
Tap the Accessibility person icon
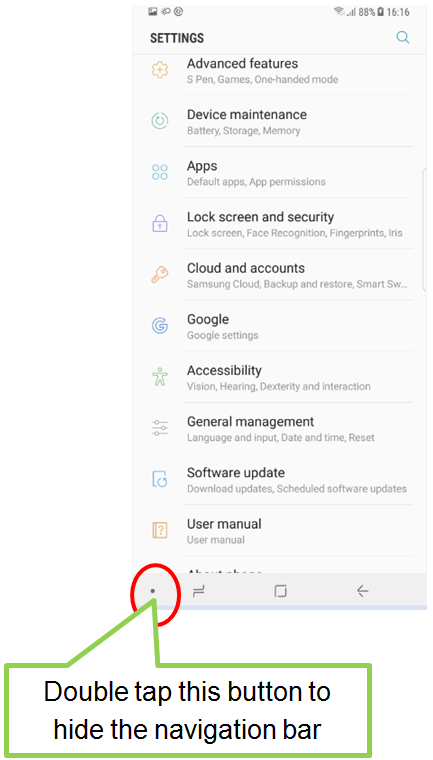click(x=160, y=377)
